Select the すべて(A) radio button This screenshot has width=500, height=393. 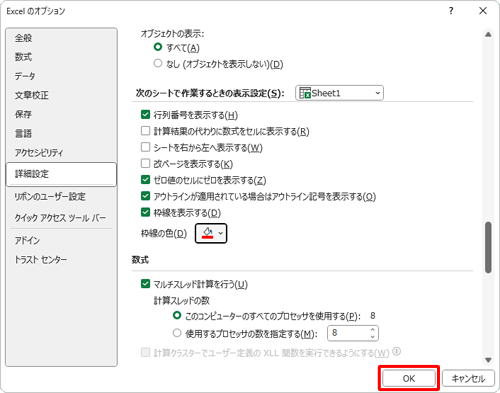(x=158, y=47)
